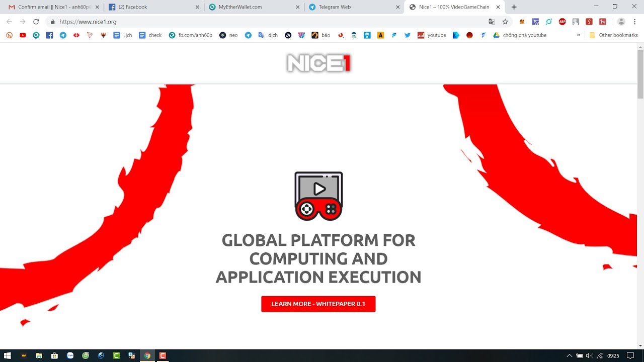Bookmark this page with the star icon
This screenshot has width=644, height=362.
click(505, 22)
